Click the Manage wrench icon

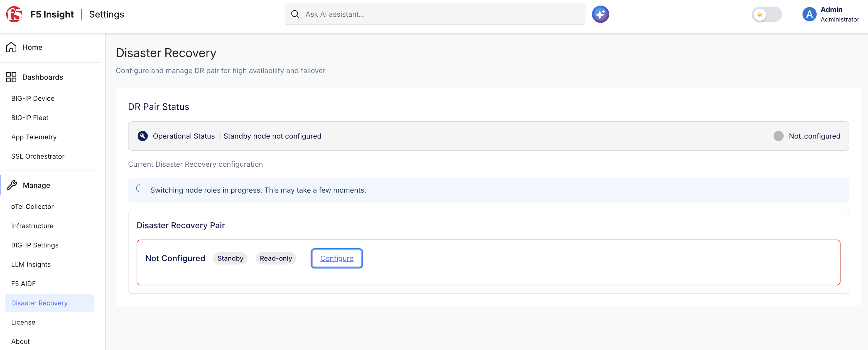12,185
